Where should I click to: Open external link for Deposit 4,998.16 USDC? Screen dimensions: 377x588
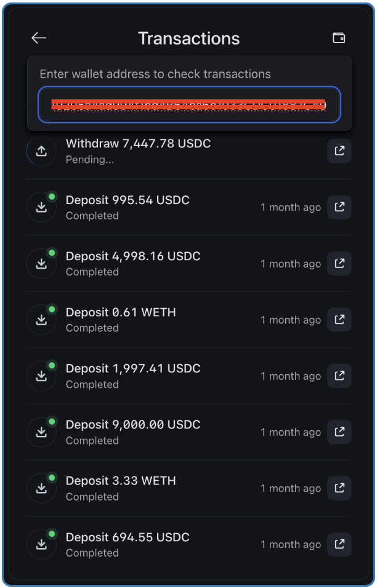click(x=339, y=263)
